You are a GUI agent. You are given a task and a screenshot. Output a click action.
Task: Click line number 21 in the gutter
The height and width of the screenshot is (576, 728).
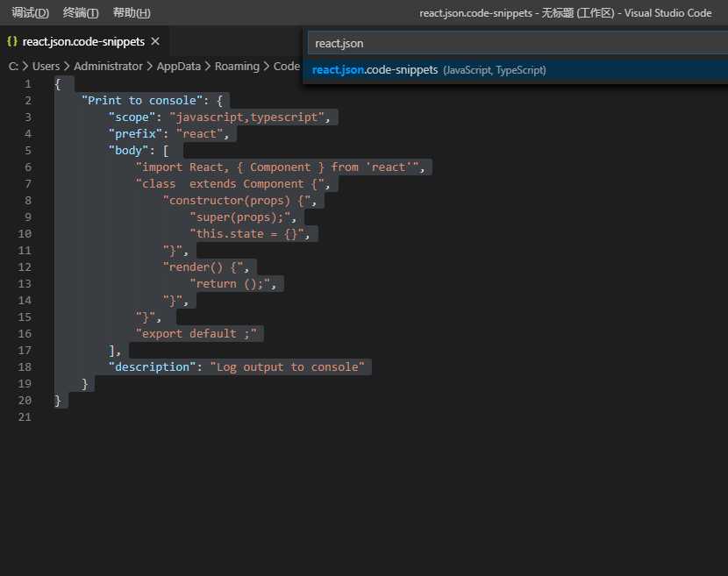tap(25, 416)
